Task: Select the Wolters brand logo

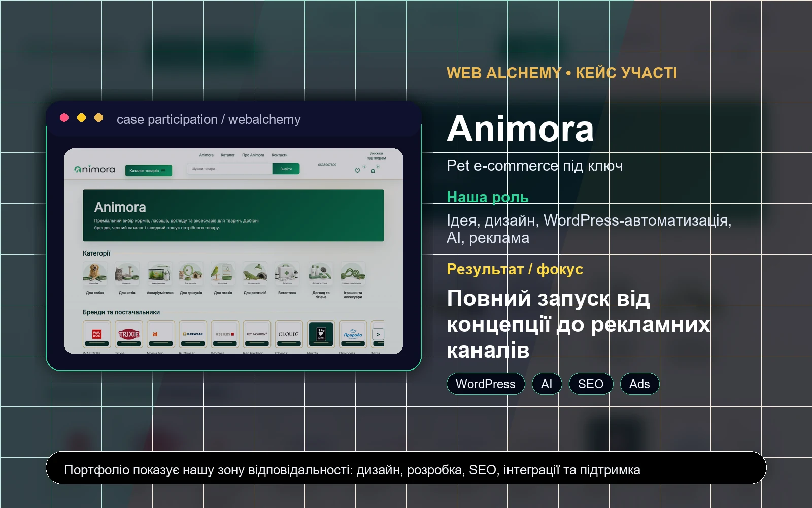Action: pyautogui.click(x=224, y=334)
